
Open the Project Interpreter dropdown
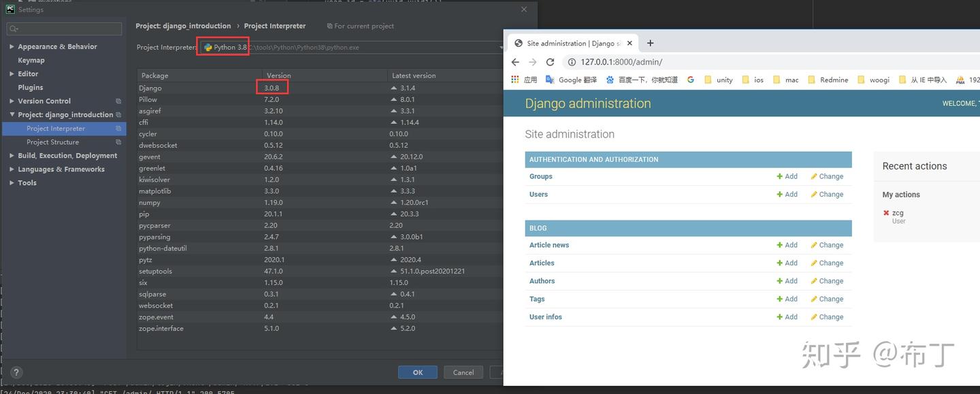point(502,47)
